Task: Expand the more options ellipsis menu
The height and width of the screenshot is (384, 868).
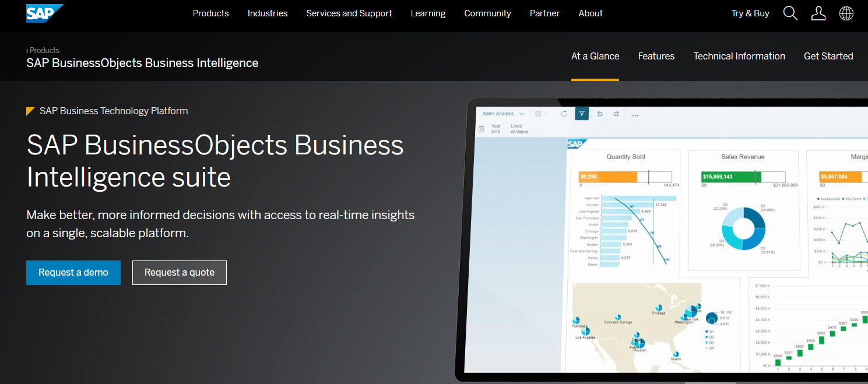Action: [635, 115]
